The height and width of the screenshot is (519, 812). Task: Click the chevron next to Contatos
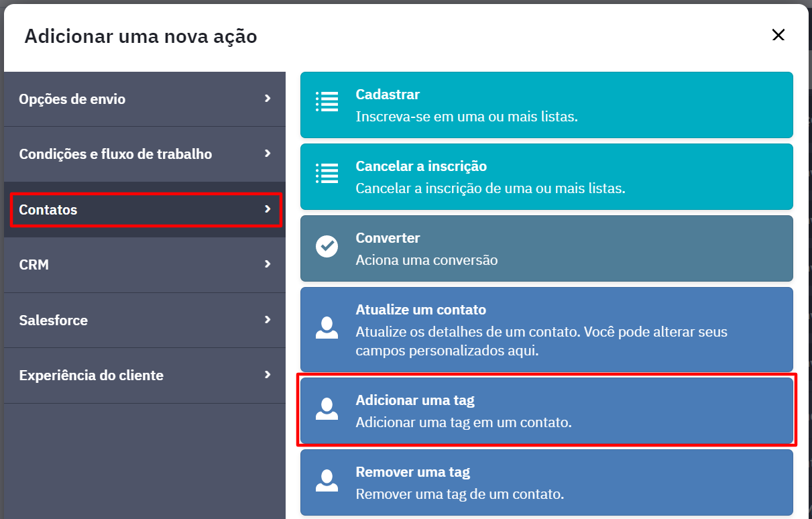tap(268, 209)
